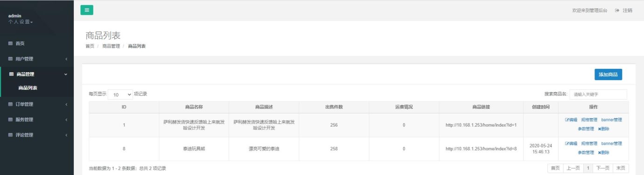Click the 添加商品 button
The width and height of the screenshot is (644, 175).
(x=608, y=74)
